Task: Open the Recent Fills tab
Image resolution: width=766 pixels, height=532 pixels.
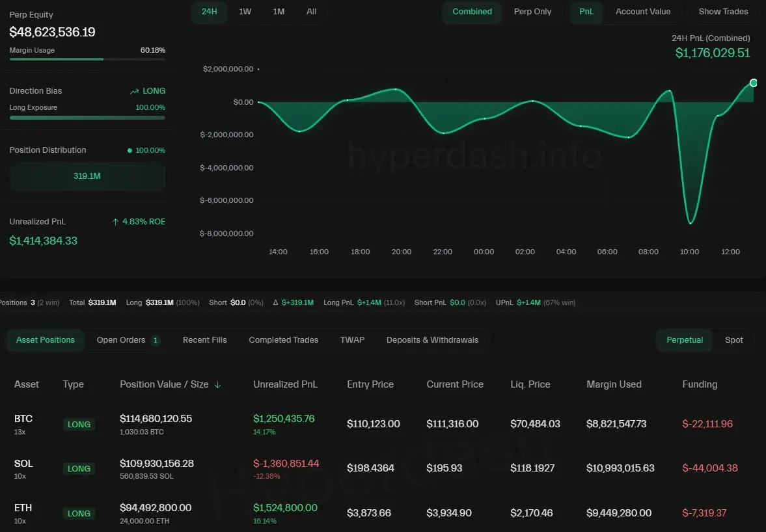Action: click(204, 340)
